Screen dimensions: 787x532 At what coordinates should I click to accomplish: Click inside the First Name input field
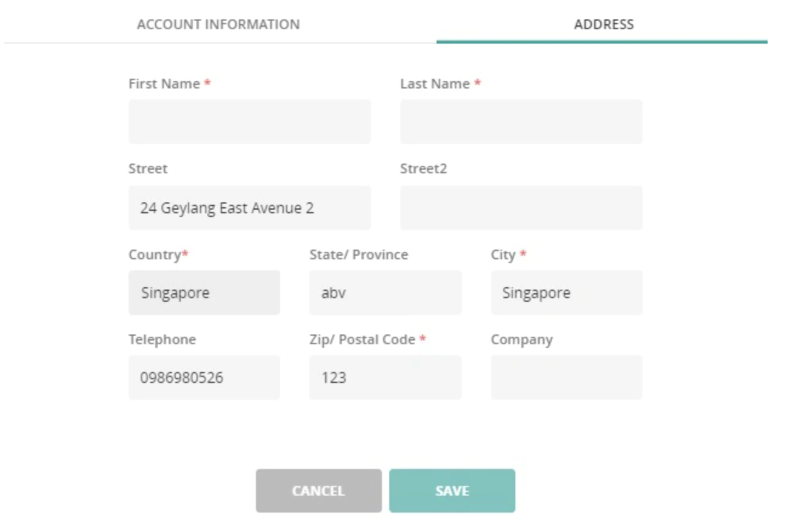coord(249,121)
